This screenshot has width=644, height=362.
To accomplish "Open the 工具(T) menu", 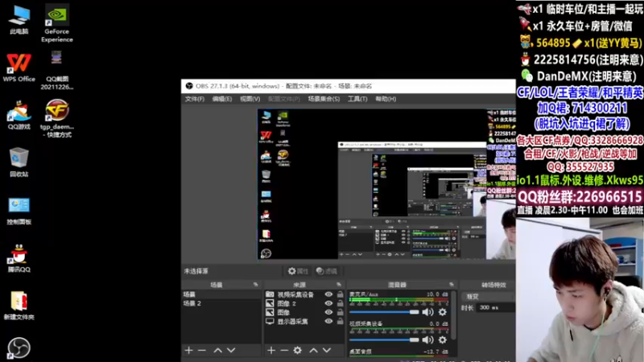I will tap(357, 99).
